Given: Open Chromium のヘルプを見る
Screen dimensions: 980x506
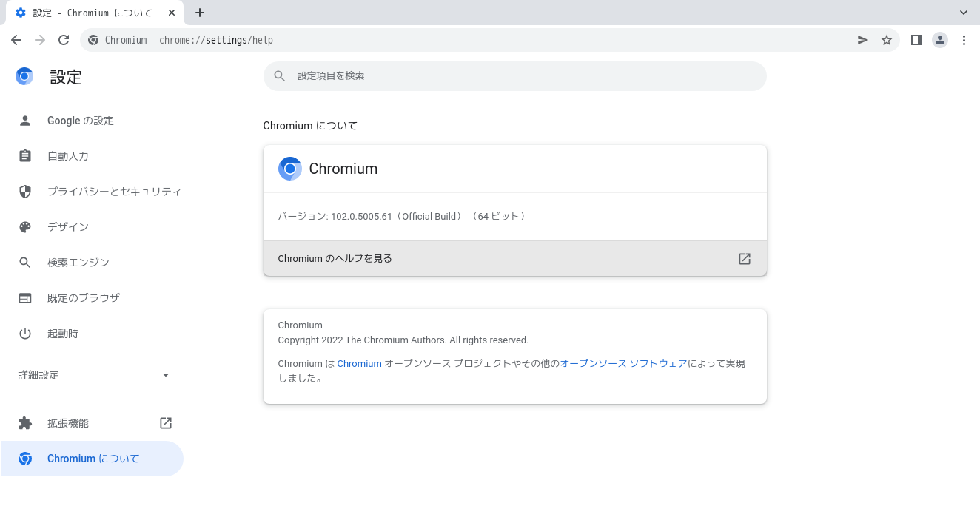Looking at the screenshot, I should click(515, 259).
